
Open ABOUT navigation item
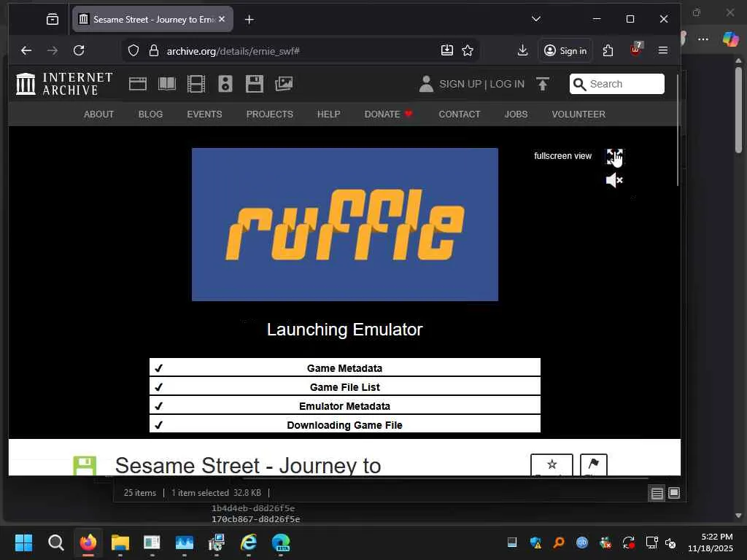99,114
